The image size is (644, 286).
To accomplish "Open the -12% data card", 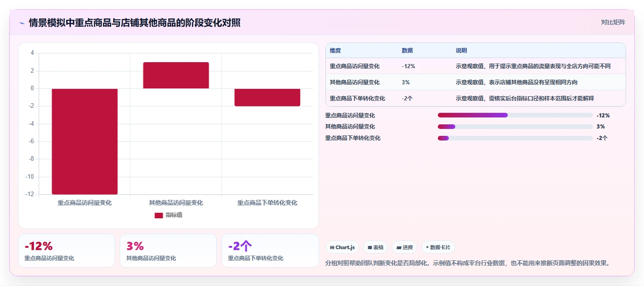I will [66, 251].
